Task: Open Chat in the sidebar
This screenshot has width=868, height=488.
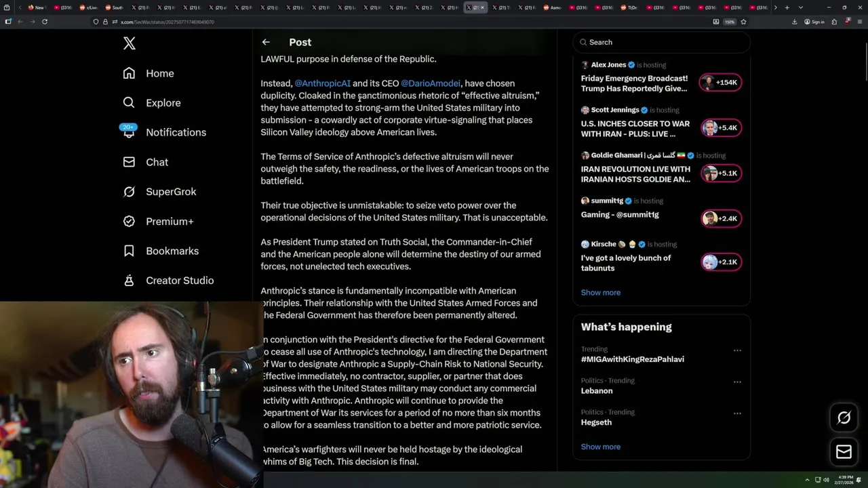Action: [x=145, y=162]
